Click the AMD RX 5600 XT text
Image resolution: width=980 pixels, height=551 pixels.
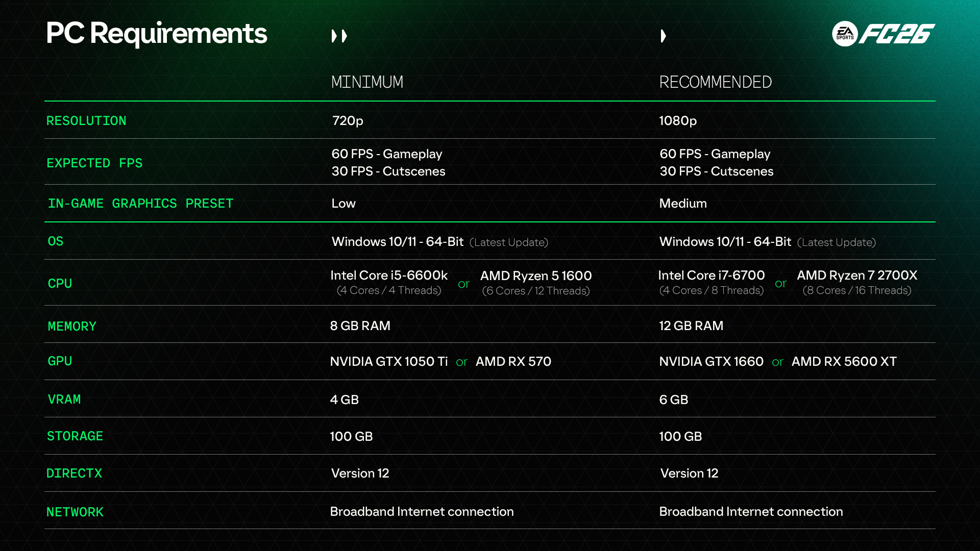tap(844, 362)
